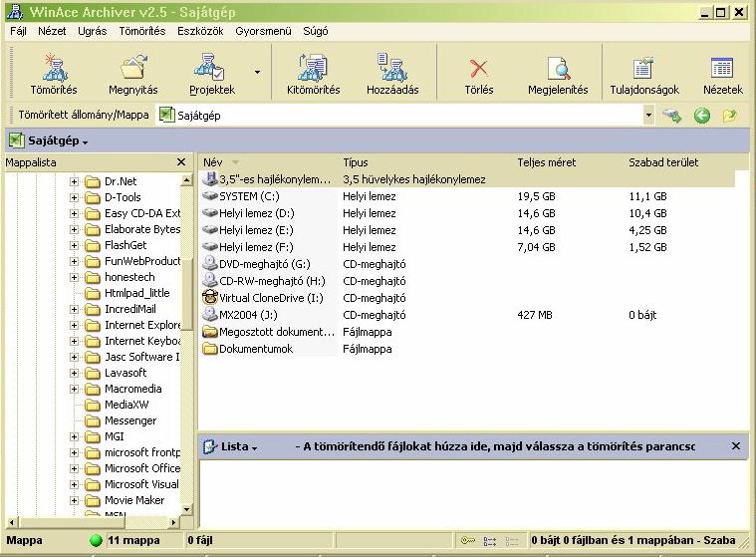Select the 3,5"-es hajlékonylemez drive icon

coord(210,179)
